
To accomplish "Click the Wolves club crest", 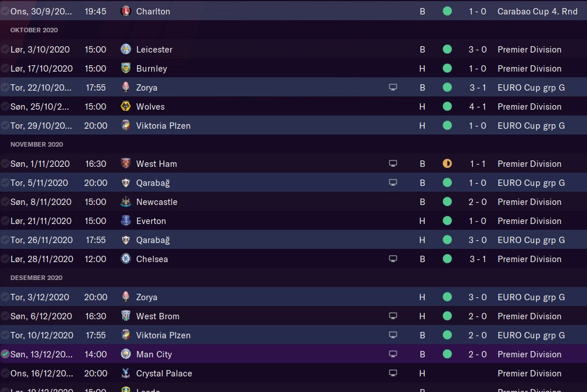I will [126, 107].
